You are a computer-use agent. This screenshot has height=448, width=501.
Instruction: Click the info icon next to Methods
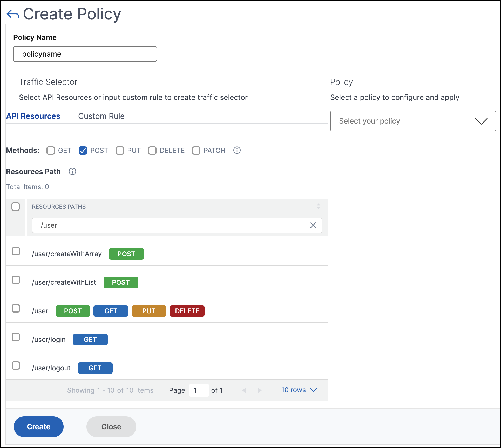[237, 150]
